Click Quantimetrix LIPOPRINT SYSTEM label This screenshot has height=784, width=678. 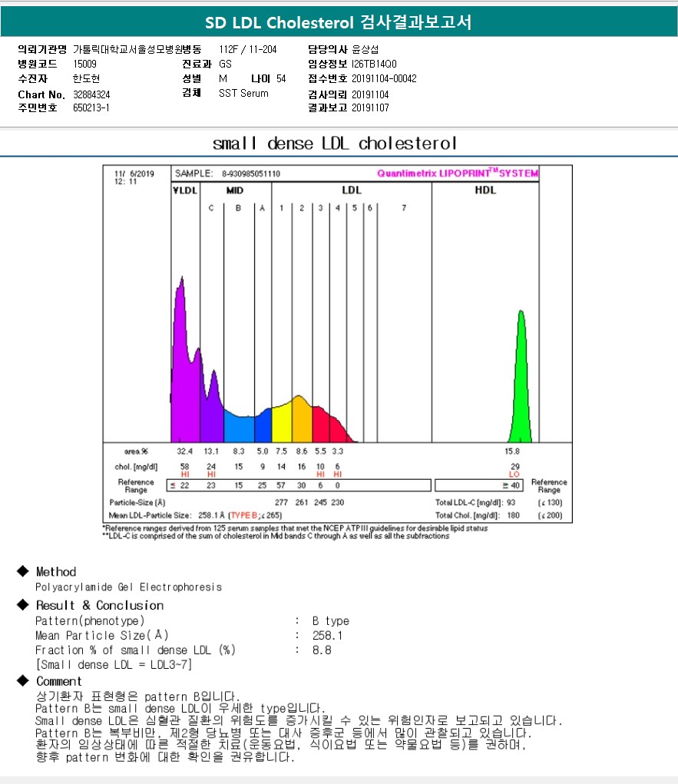click(x=458, y=173)
